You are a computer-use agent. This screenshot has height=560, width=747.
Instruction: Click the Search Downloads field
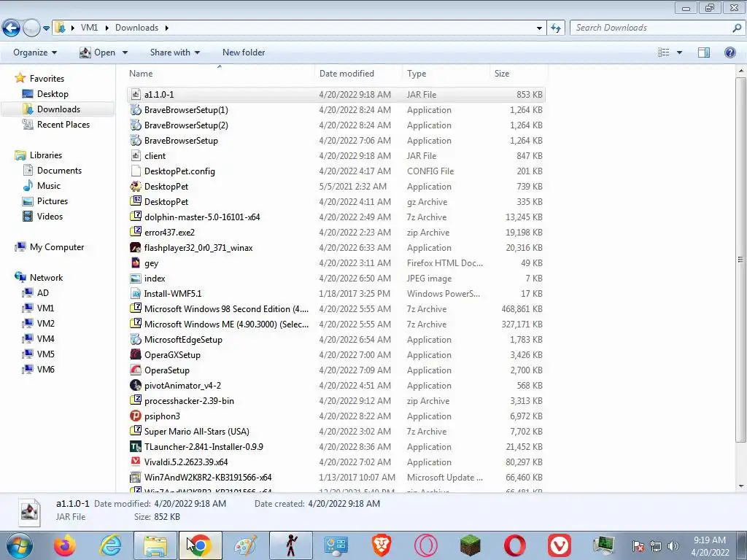pos(657,28)
